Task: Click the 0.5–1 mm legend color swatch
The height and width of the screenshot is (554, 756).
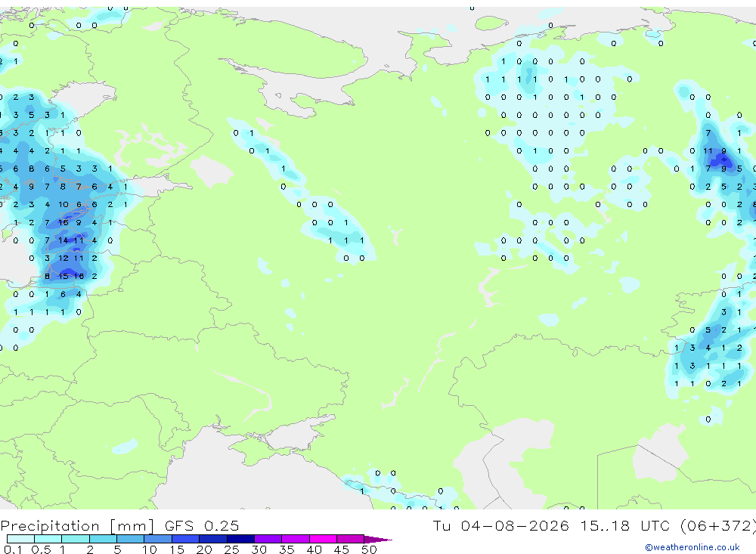Action: pos(48,539)
